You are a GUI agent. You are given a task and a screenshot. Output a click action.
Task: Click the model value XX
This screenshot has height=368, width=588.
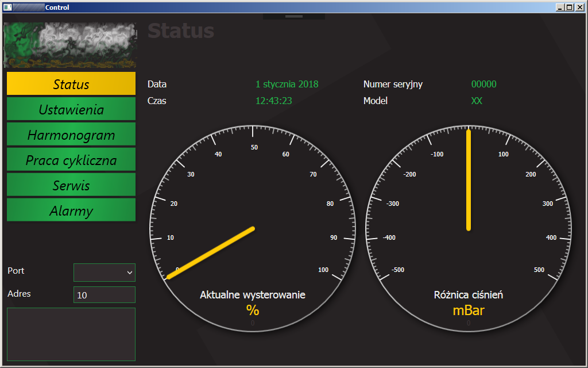pyautogui.click(x=477, y=101)
